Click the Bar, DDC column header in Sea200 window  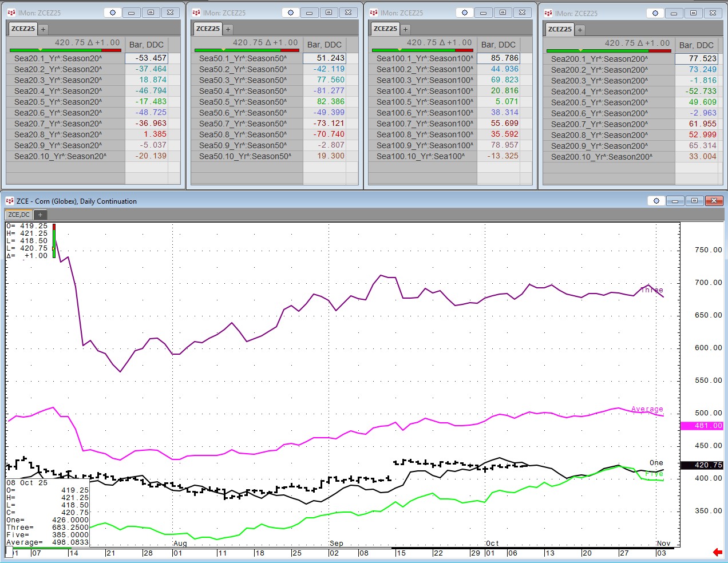pos(696,45)
